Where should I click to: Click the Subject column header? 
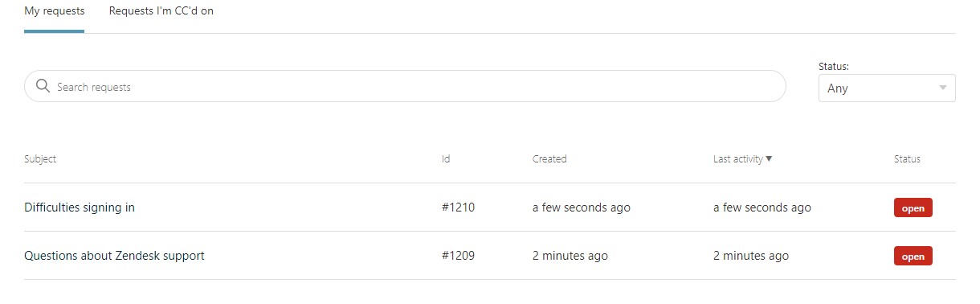[x=40, y=159]
